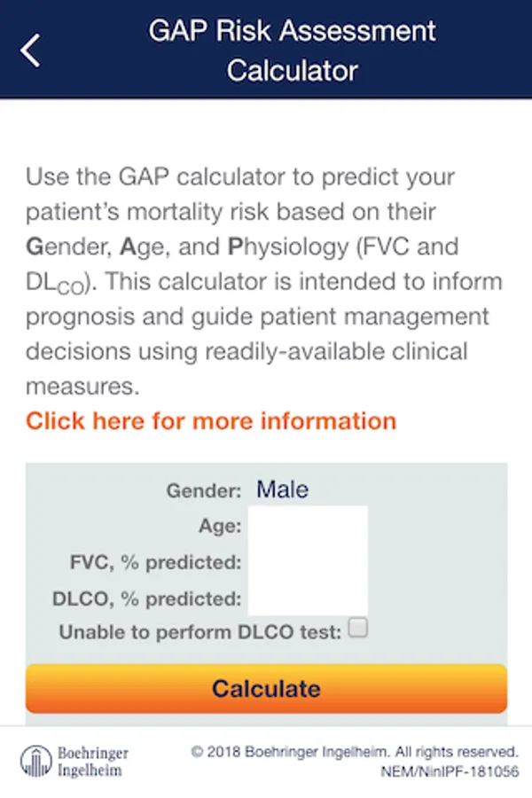Click the orange Calculate button
532x798 pixels.
(266, 689)
